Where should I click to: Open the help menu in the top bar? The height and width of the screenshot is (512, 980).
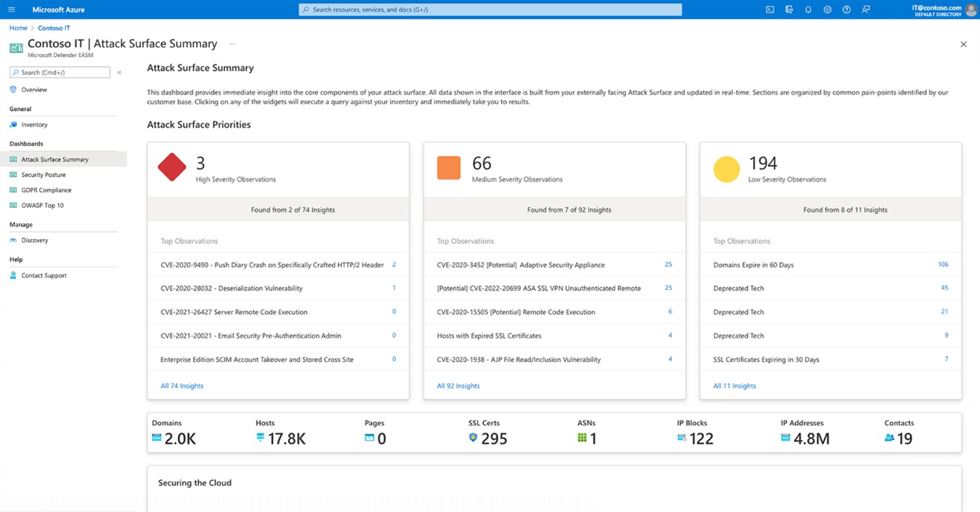coord(847,9)
